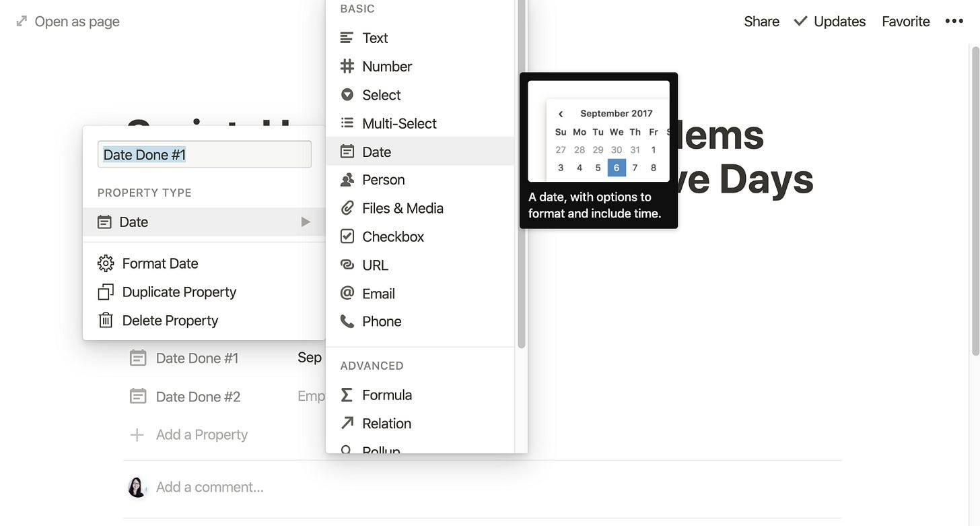The height and width of the screenshot is (526, 980).
Task: Click the Date calendar icon in type list
Action: tap(347, 152)
